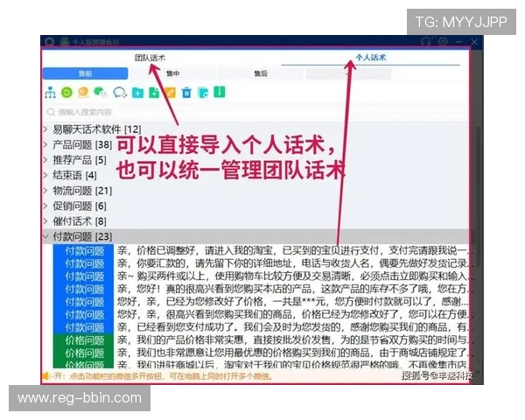Select the 促销问题 [6] tree label

coord(80,206)
